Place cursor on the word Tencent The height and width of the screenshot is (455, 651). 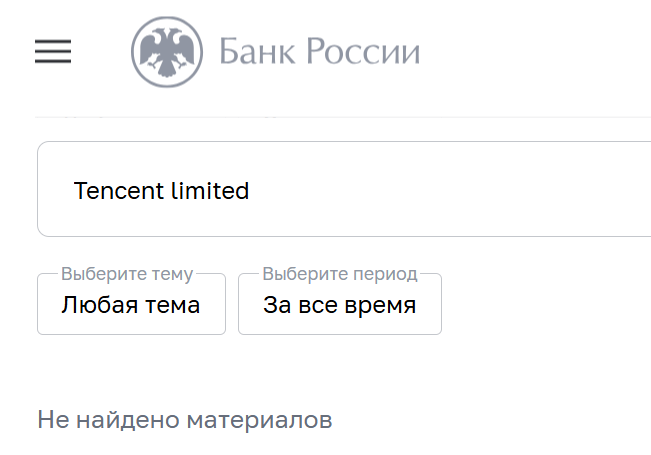(118, 191)
